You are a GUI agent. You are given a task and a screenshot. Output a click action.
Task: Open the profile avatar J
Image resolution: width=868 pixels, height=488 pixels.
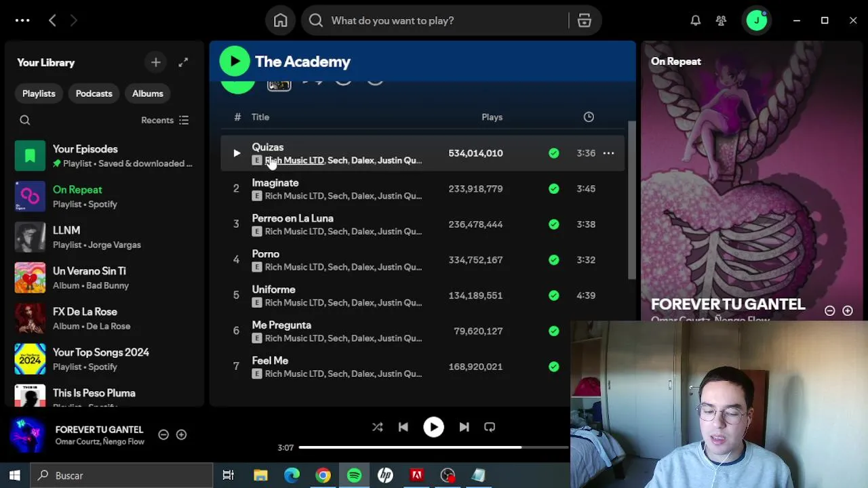[757, 20]
